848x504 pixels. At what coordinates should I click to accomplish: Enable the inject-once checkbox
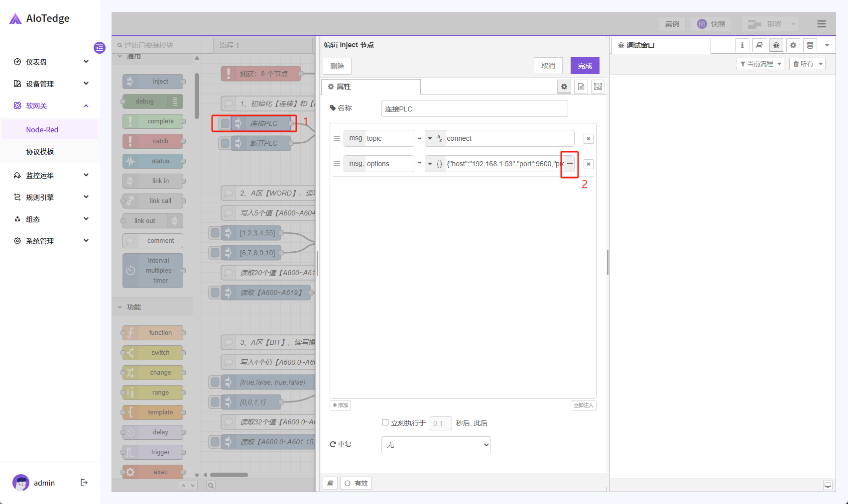coord(385,422)
